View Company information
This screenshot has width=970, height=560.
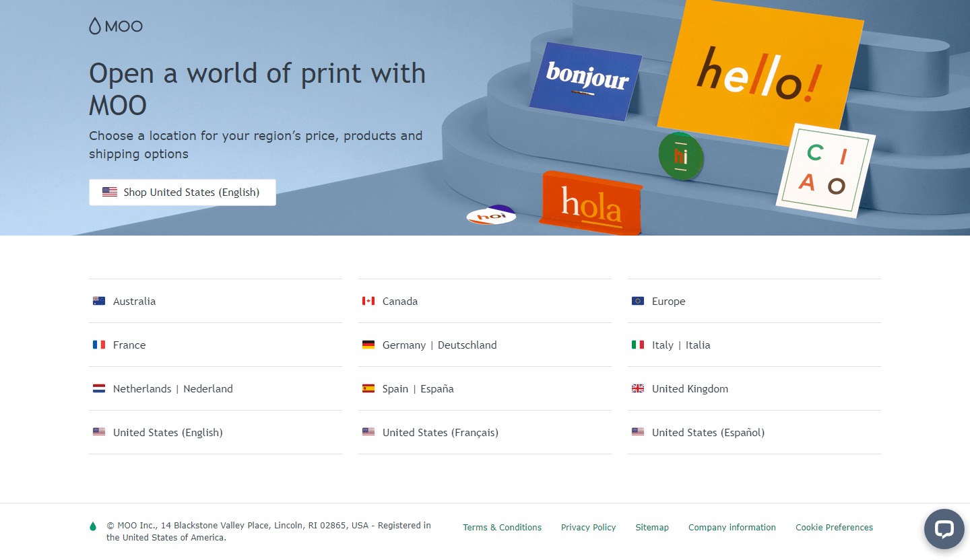click(732, 527)
